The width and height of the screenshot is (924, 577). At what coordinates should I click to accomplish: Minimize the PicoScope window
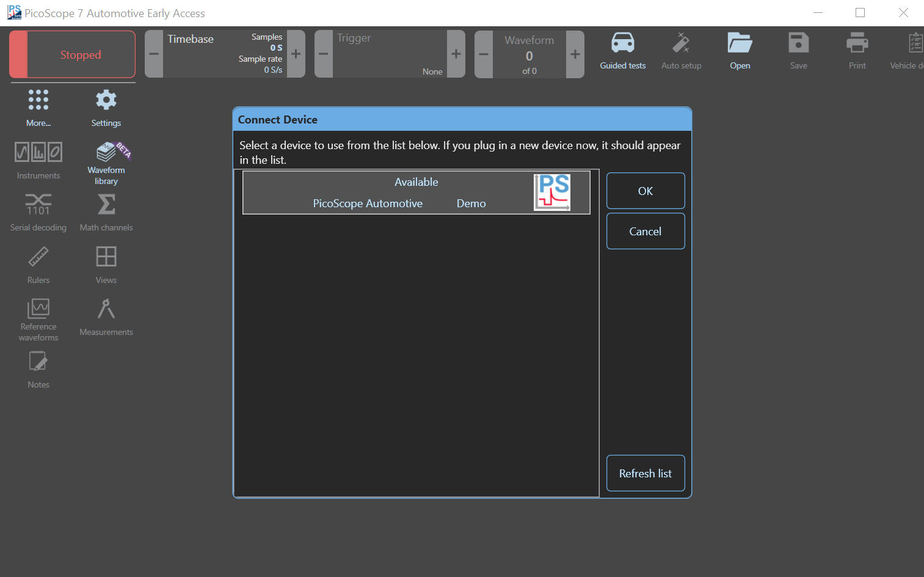point(818,12)
